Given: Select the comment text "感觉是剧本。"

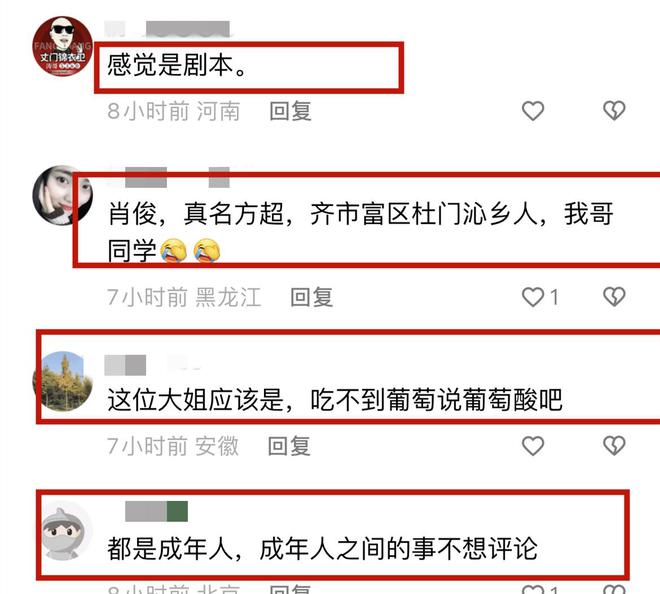Looking at the screenshot, I should coord(177,65).
